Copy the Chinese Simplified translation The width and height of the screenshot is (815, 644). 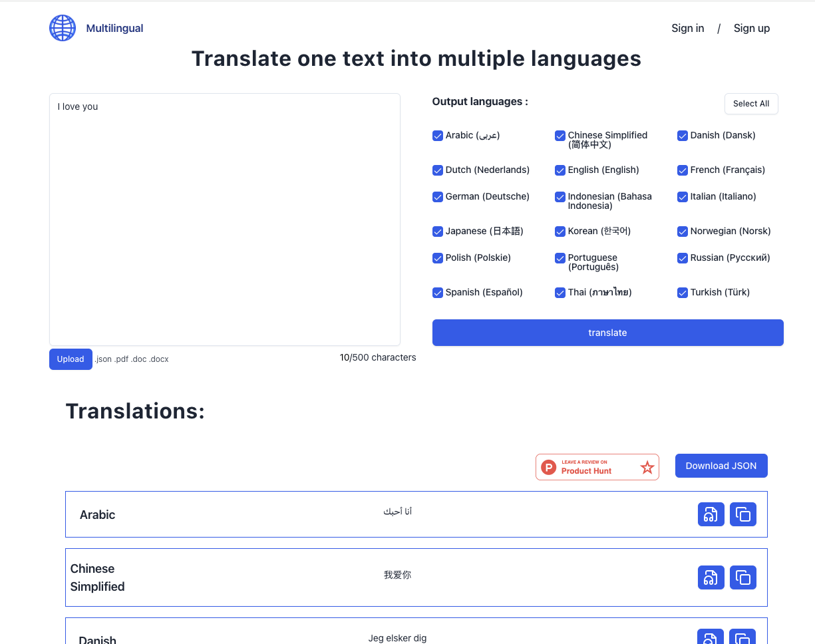743,577
